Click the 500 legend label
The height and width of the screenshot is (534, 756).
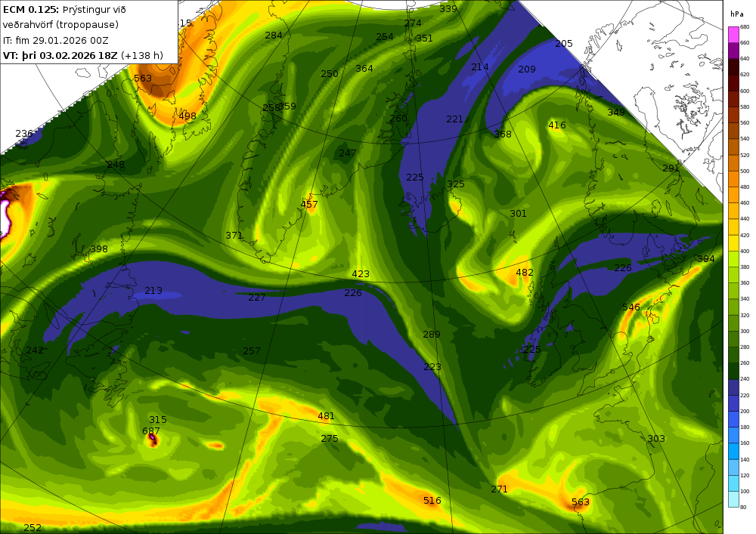click(745, 171)
